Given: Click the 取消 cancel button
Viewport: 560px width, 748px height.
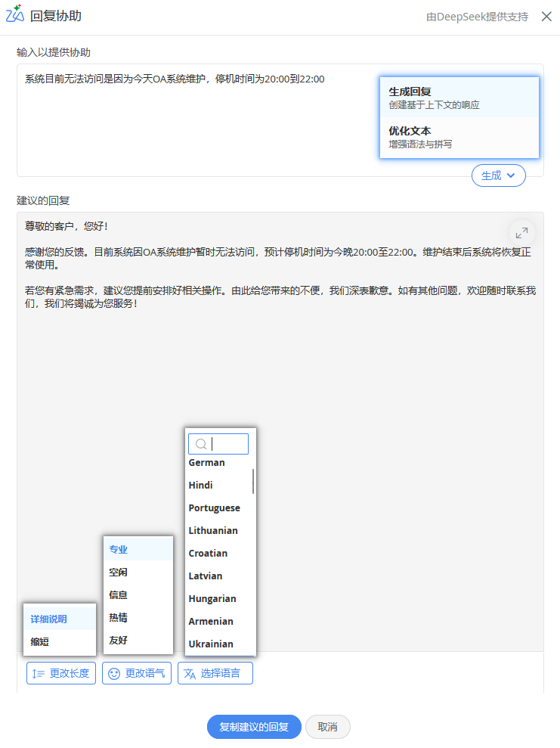Looking at the screenshot, I should pos(327,727).
